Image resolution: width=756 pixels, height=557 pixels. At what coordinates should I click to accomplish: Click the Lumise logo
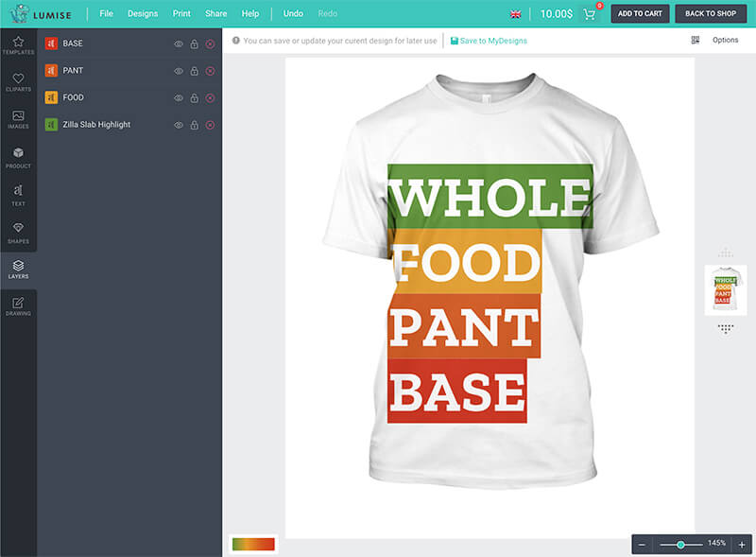[41, 14]
